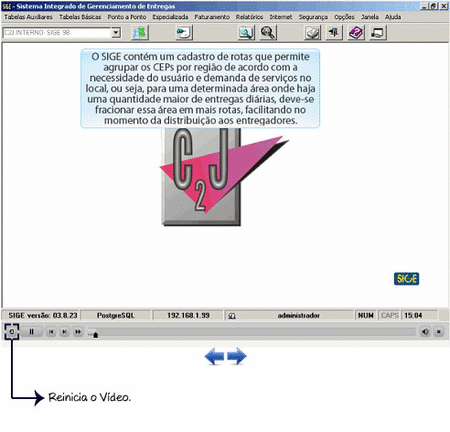This screenshot has height=432, width=450.
Task: Click the exit door arrow toolbar icon
Action: tap(334, 33)
